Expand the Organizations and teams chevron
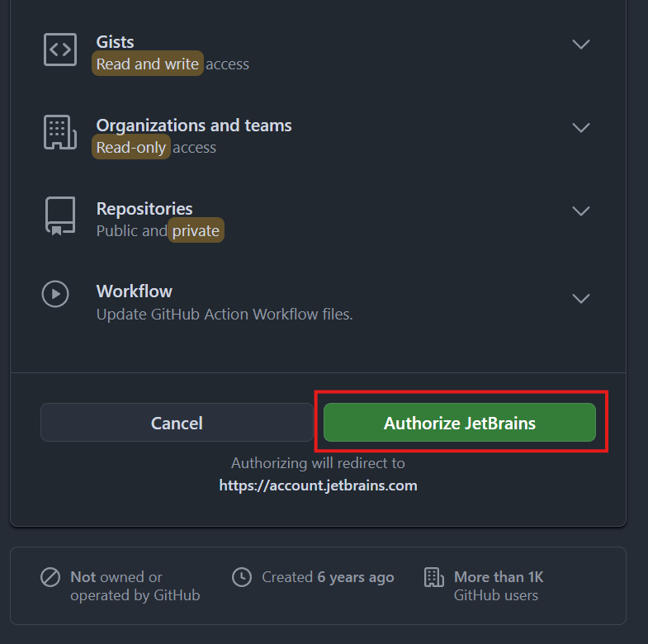The image size is (648, 644). point(581,128)
